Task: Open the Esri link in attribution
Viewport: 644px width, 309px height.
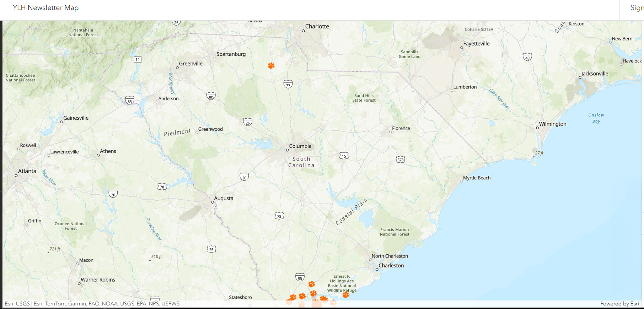Action: pyautogui.click(x=634, y=304)
